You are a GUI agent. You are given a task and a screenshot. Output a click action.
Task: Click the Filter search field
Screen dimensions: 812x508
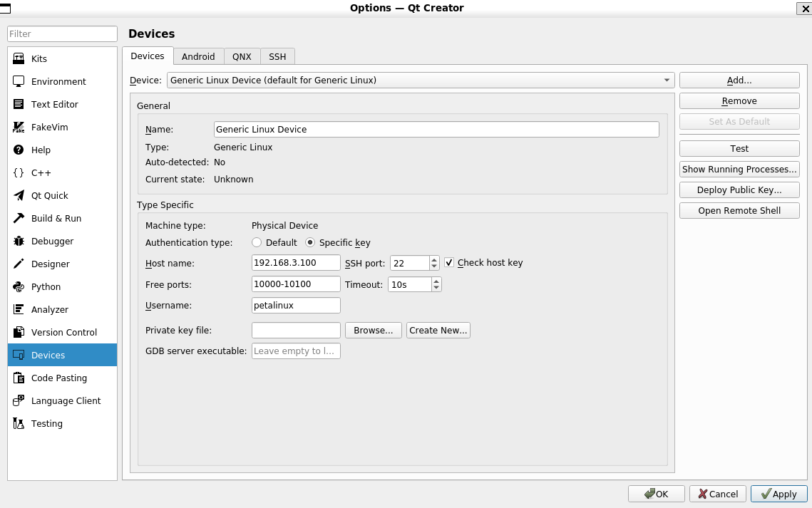click(62, 33)
